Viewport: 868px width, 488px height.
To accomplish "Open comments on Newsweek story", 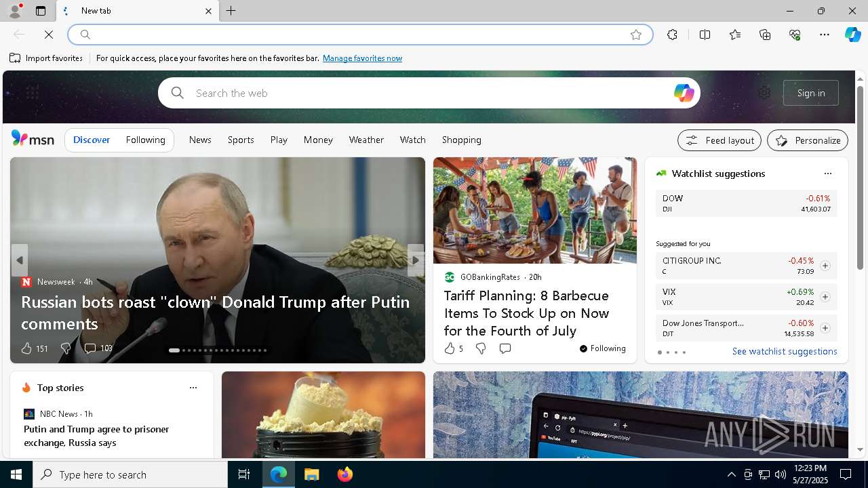I will 98,348.
